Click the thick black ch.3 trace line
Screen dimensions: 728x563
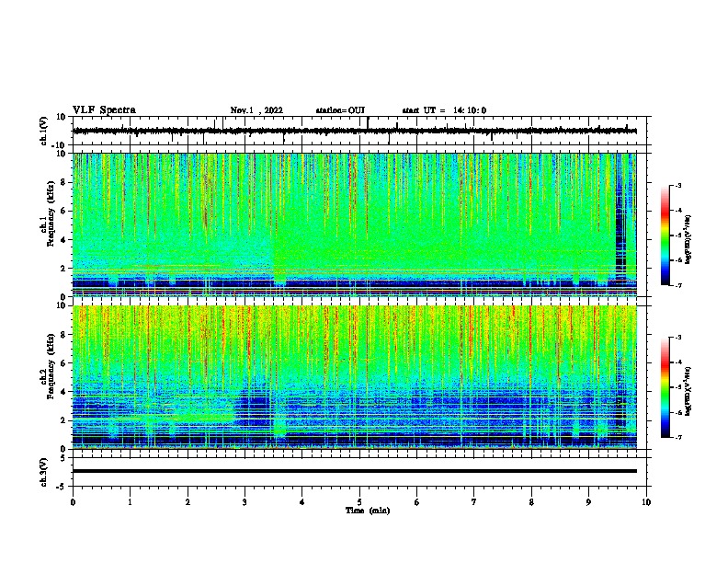(x=354, y=471)
